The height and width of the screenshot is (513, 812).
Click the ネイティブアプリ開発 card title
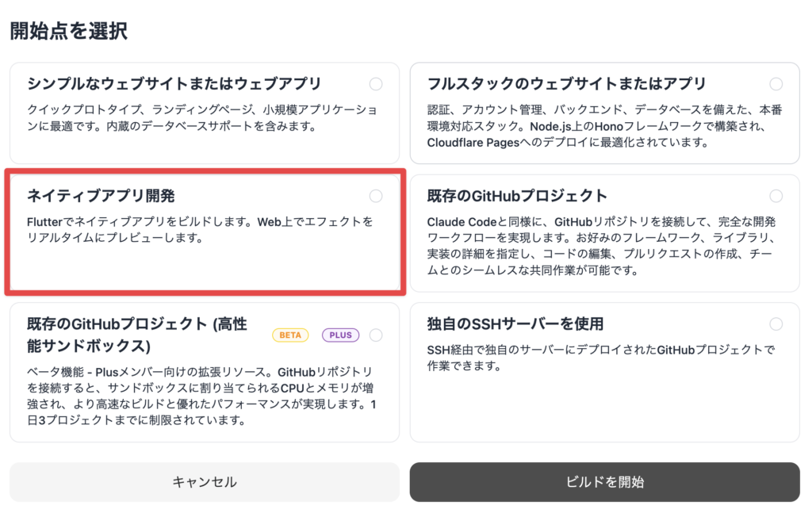(101, 196)
